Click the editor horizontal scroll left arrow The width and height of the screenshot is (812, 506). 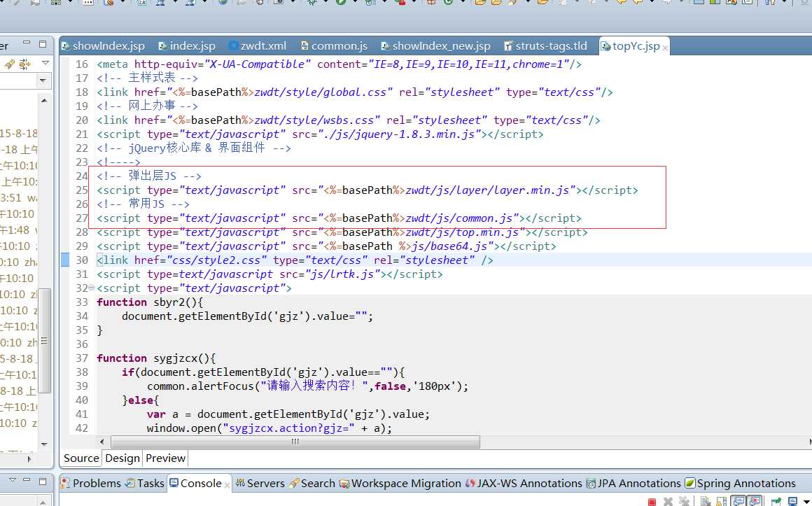tap(101, 442)
